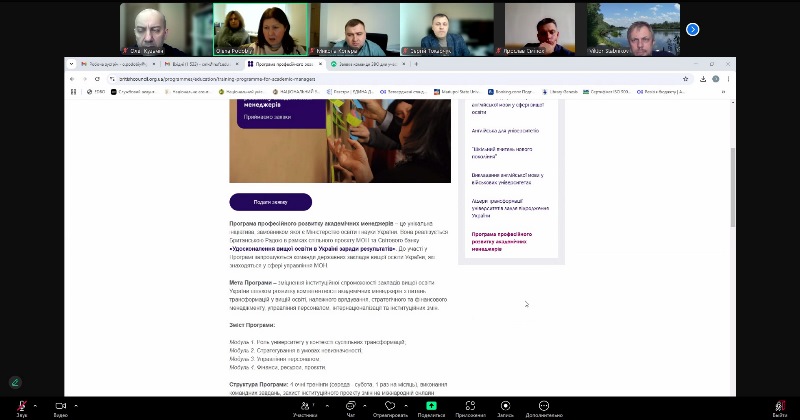Click the vertical page scrollbar thumb
Viewport: 800px width, 420px height.
click(733, 187)
